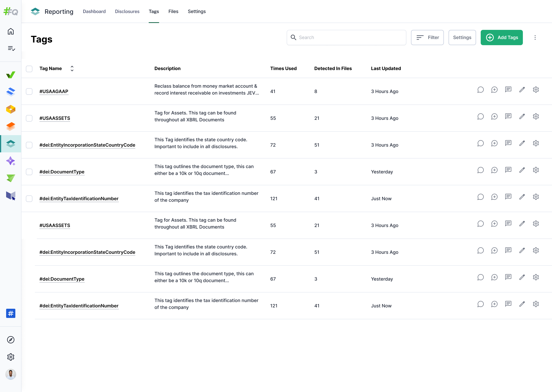Open the checklist tasks sidebar icon
552x392 pixels.
pos(11,48)
